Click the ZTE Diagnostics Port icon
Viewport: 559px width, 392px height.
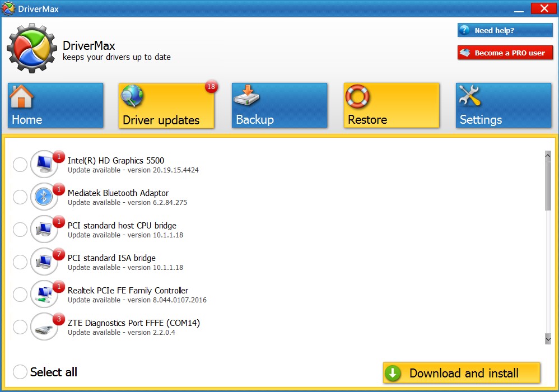(x=44, y=326)
